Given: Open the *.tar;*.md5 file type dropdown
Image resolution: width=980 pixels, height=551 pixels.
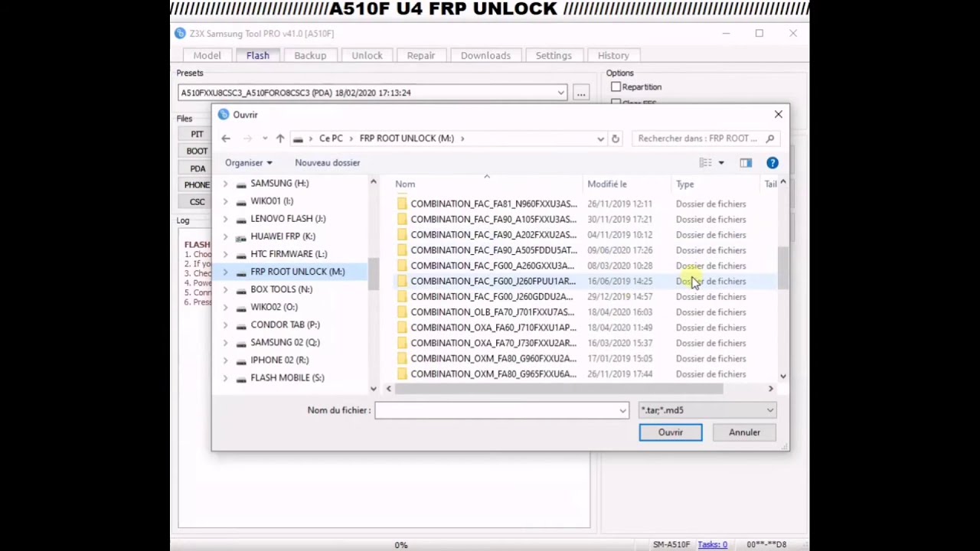Looking at the screenshot, I should [770, 410].
